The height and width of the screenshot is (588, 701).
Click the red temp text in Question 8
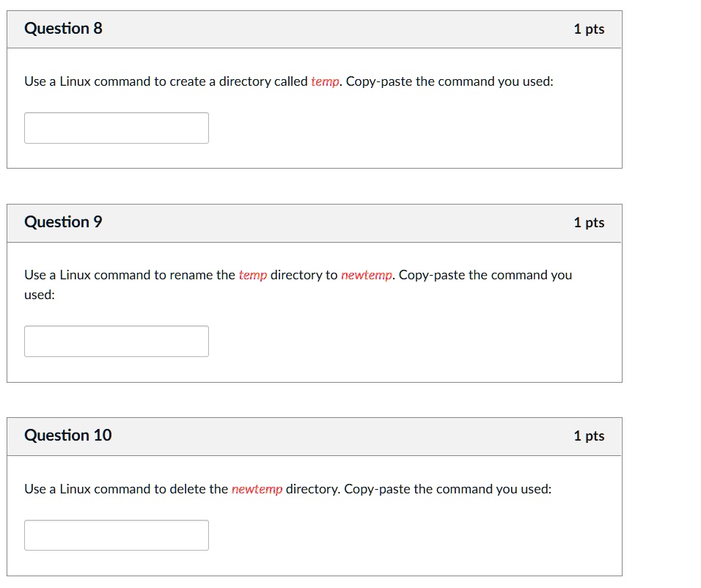point(325,81)
